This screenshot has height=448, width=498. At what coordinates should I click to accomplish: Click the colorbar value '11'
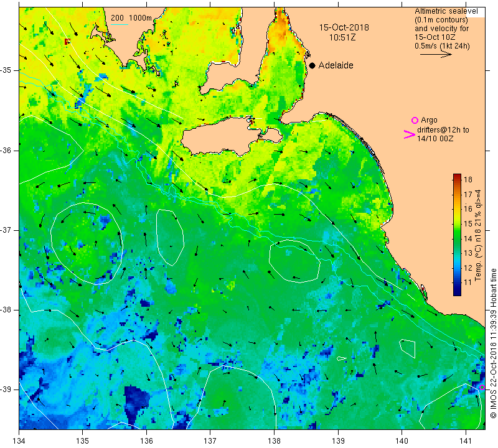(x=468, y=282)
